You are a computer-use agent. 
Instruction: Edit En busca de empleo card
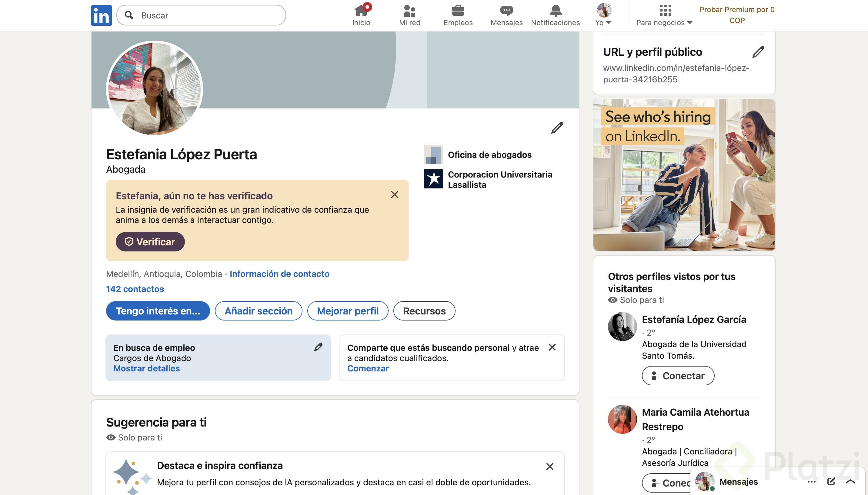coord(318,347)
